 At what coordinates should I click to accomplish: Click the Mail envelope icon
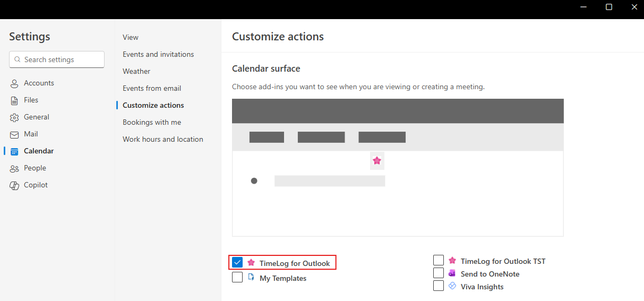pyautogui.click(x=14, y=134)
